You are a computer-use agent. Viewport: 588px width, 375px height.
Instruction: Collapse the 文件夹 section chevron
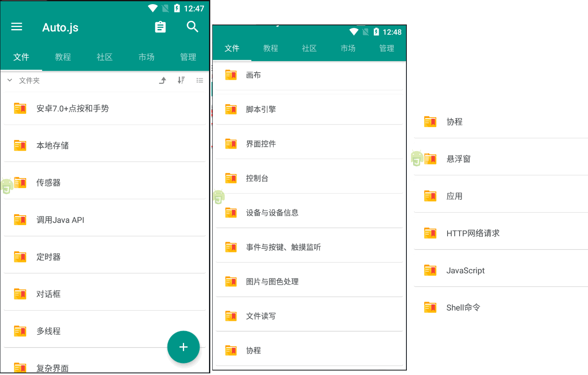[10, 80]
